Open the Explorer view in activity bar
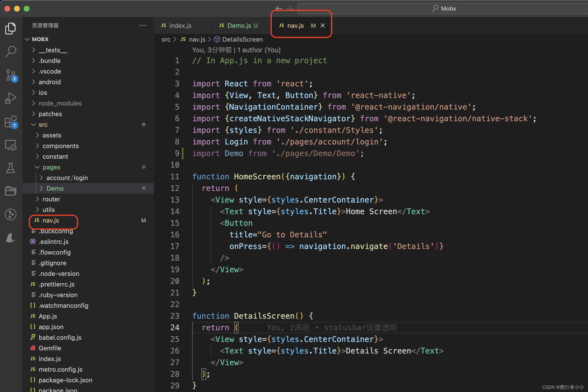Screen dimensions: 588x392 pyautogui.click(x=10, y=28)
